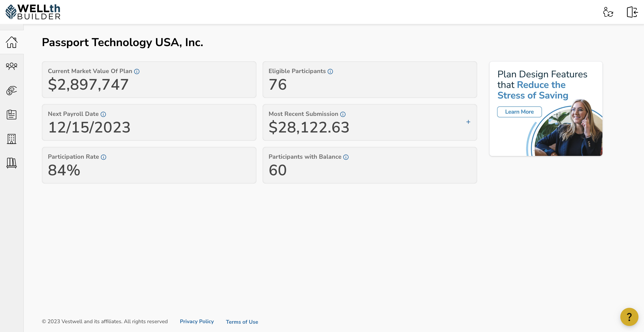Open the plan documents sidebar icon
The image size is (644, 332).
(x=12, y=115)
